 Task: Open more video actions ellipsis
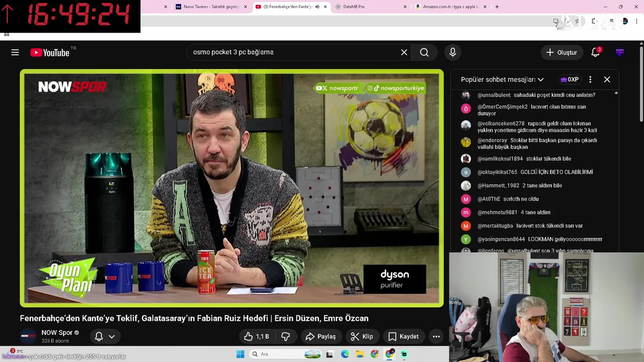(x=436, y=336)
